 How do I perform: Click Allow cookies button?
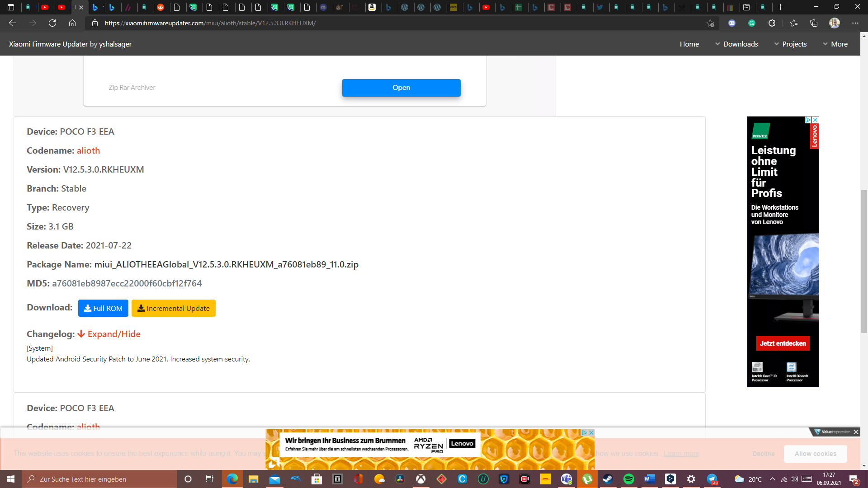click(815, 454)
